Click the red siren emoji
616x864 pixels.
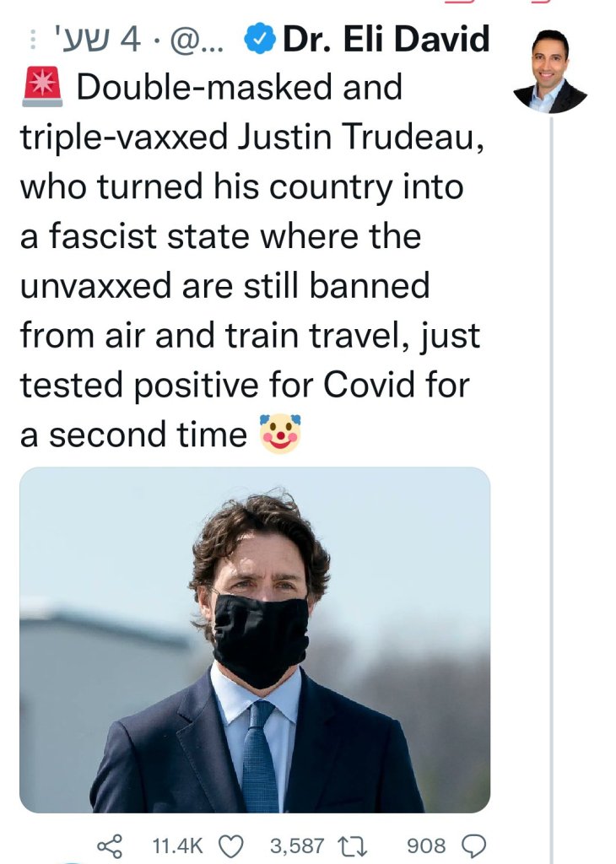(x=39, y=88)
